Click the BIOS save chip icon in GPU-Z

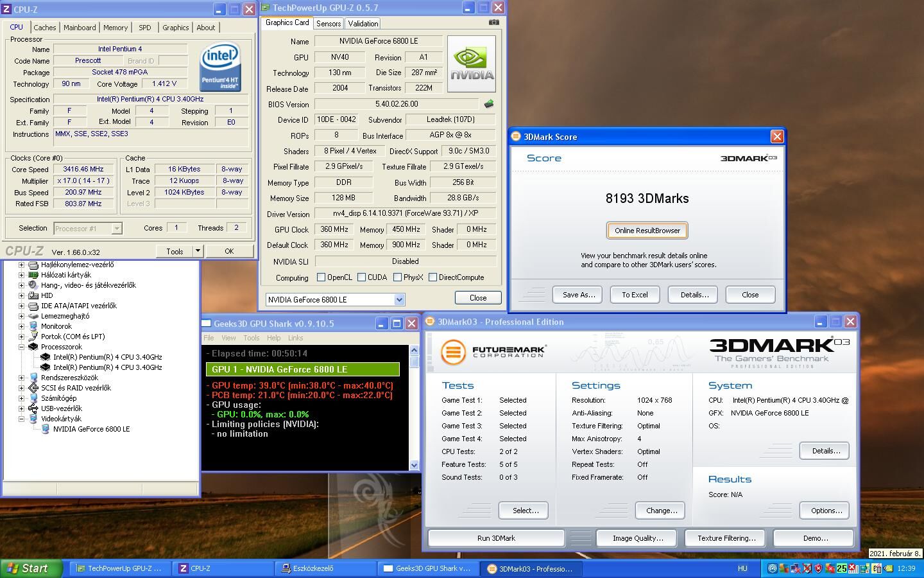(489, 104)
